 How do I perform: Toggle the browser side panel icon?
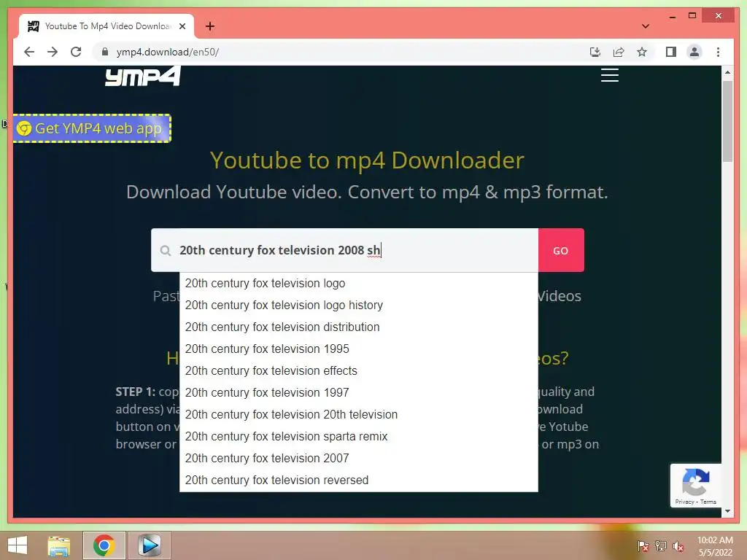point(671,52)
